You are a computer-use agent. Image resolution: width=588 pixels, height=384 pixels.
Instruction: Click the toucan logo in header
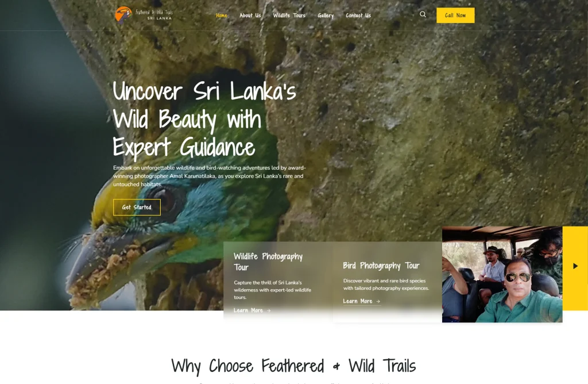[x=123, y=15]
